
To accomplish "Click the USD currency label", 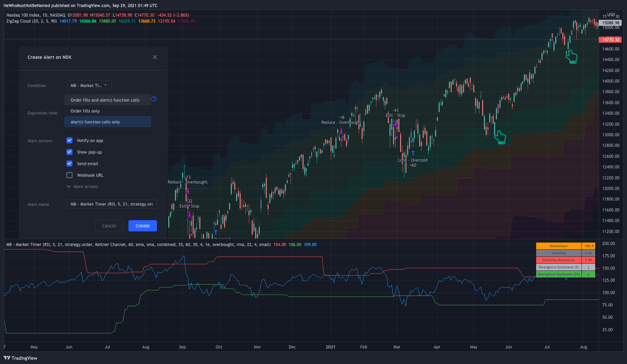I will 611,15.
